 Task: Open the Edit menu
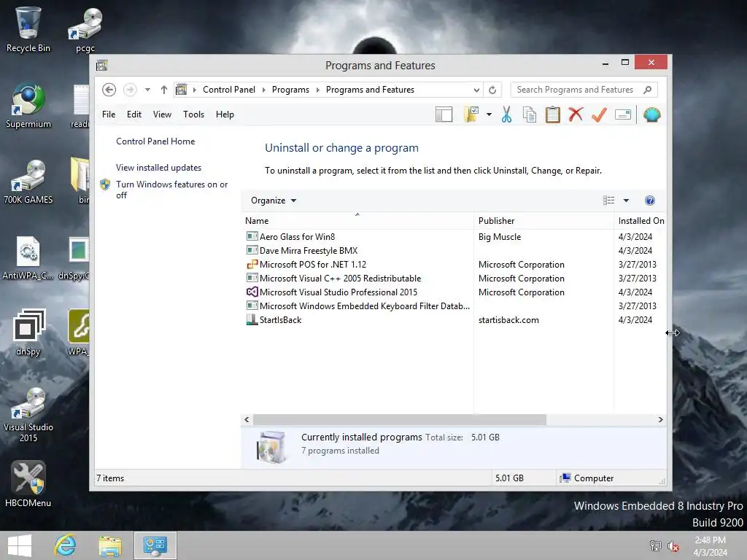pyautogui.click(x=134, y=114)
